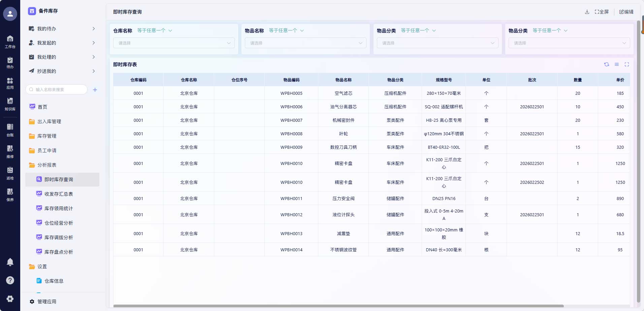Open 知识库 in the left rail
644x311 pixels.
(x=10, y=104)
